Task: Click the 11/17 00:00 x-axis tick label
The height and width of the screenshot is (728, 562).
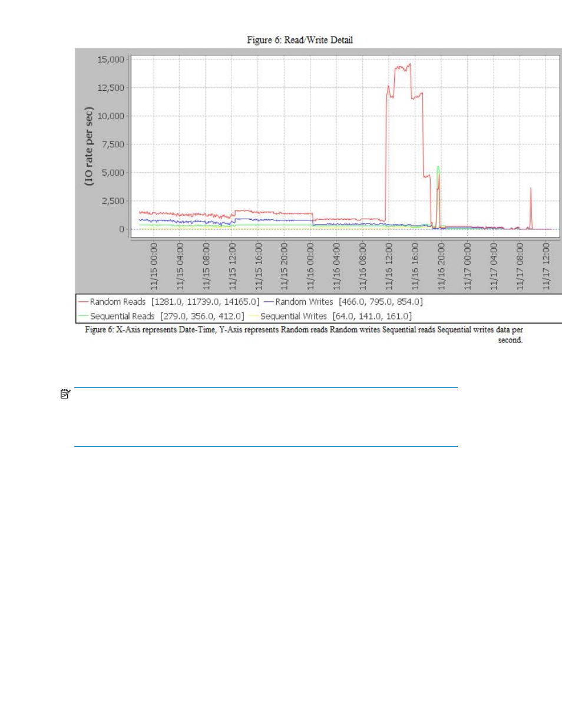Action: pos(467,266)
